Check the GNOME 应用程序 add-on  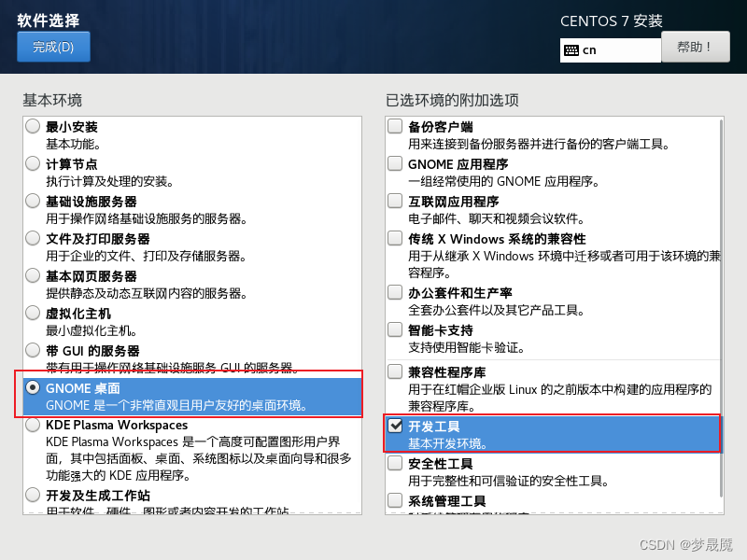(x=395, y=163)
